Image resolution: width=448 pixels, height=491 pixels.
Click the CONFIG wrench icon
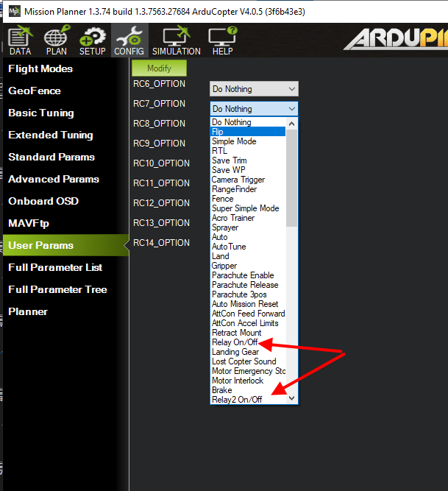point(129,38)
